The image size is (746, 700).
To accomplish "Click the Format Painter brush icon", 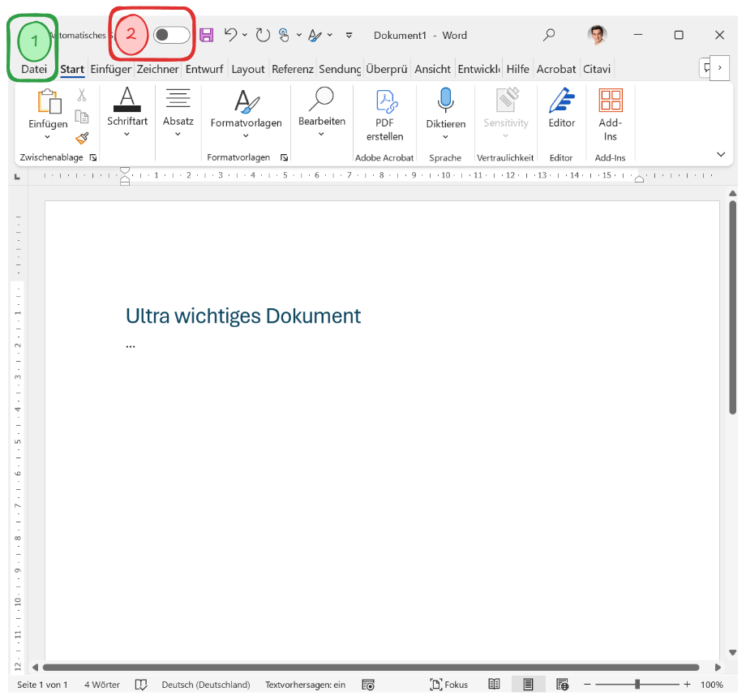I will (x=82, y=139).
